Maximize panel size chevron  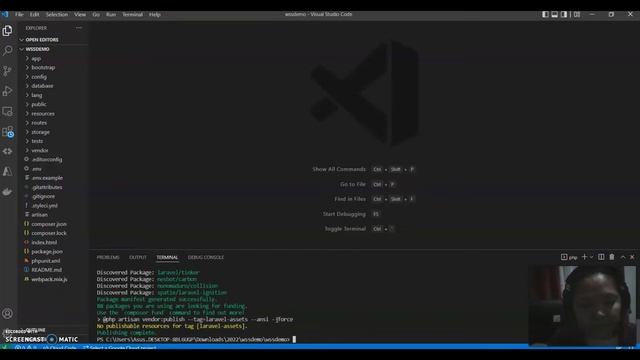pos(623,257)
